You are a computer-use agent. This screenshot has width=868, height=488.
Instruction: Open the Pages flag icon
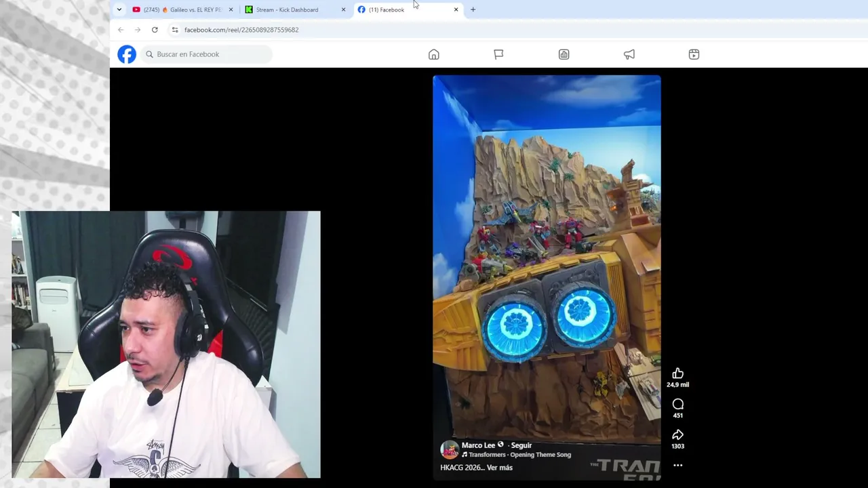pyautogui.click(x=498, y=54)
